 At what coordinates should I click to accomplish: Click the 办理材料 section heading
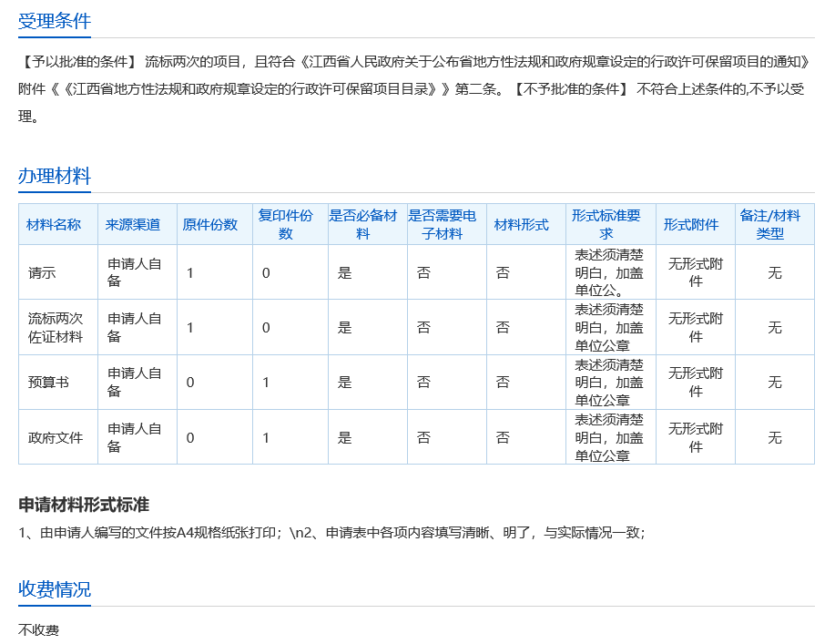coord(55,177)
